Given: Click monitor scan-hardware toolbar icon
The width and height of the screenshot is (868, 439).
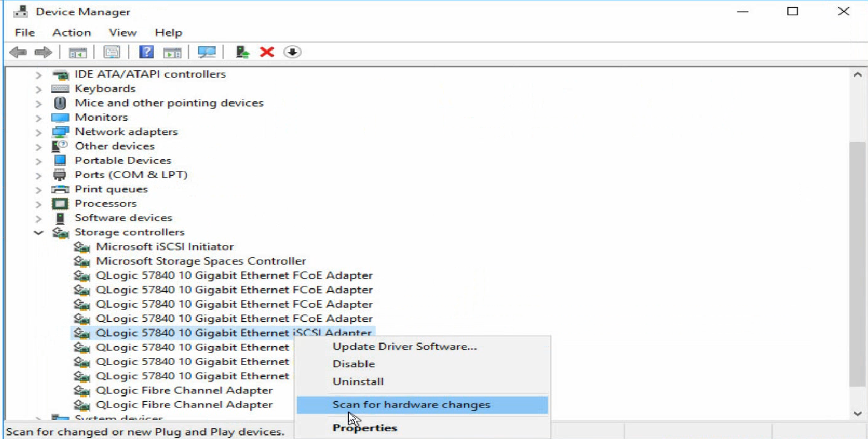Looking at the screenshot, I should tap(207, 52).
